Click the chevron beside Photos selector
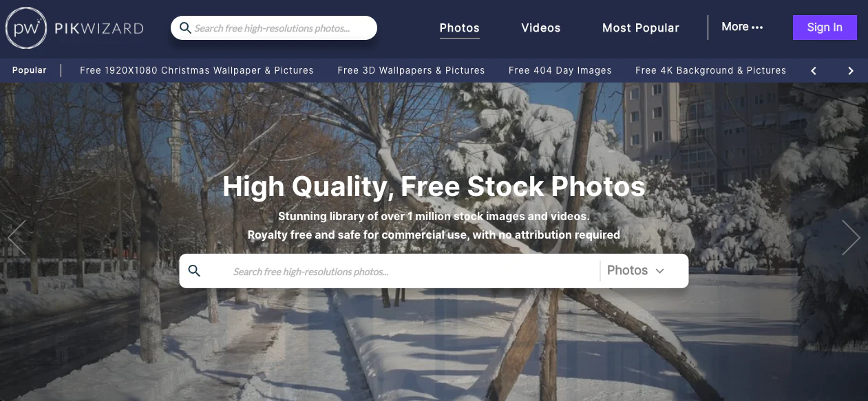 coord(659,271)
